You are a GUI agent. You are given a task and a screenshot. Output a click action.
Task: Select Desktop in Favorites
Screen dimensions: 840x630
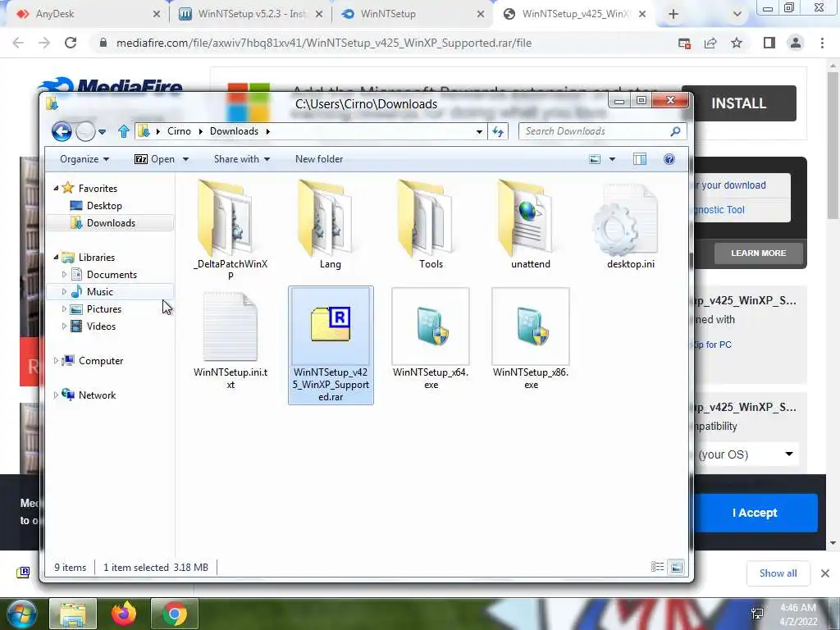[x=104, y=206]
